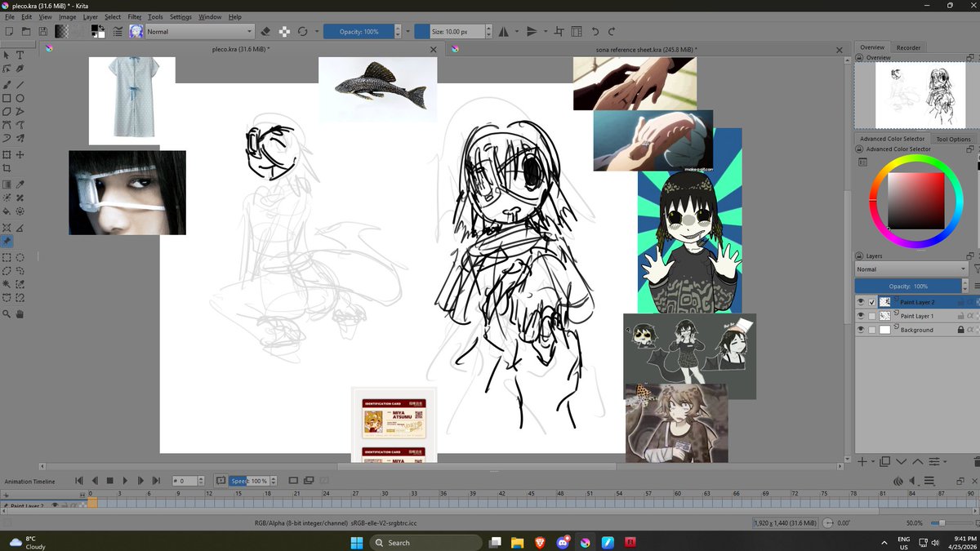This screenshot has height=551, width=980.
Task: Select the Move tool
Action: (x=20, y=154)
